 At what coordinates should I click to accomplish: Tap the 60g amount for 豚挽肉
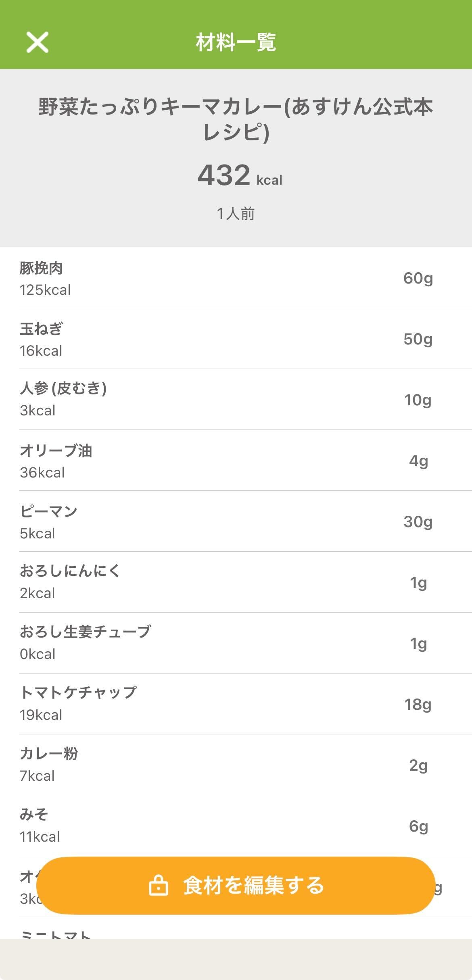(x=418, y=278)
